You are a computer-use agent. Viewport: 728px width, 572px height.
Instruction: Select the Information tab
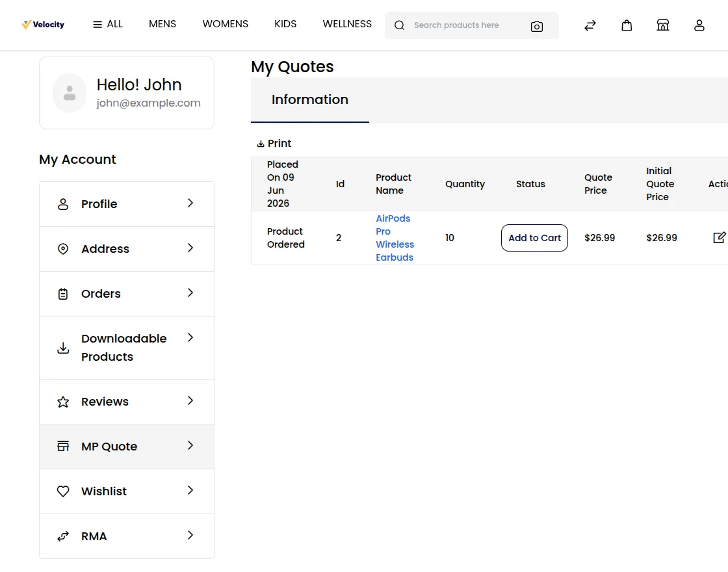(309, 100)
